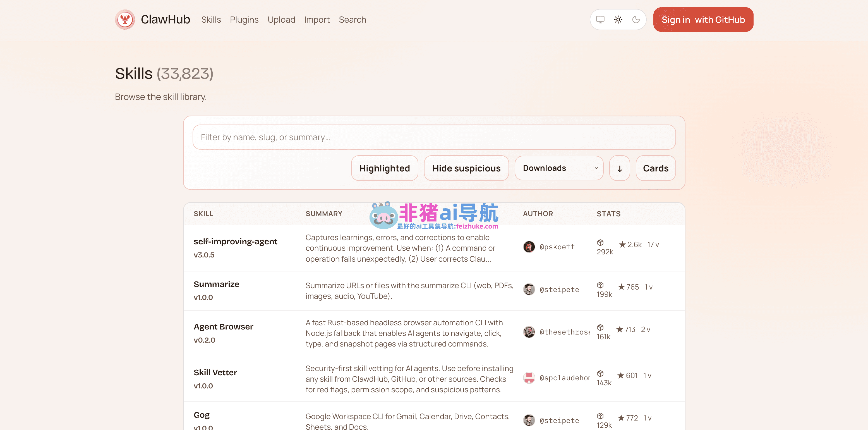
Task: Click the avatar next to @steipete in Summarize row
Action: pos(529,289)
